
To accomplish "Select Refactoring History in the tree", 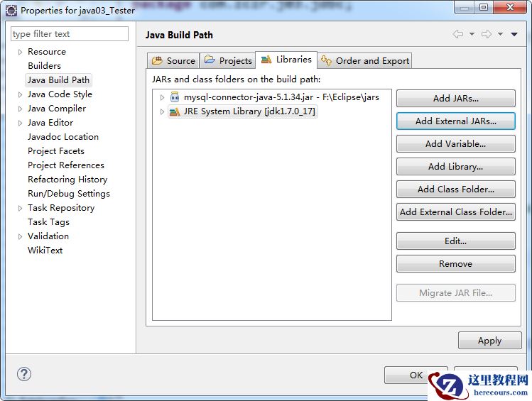I will tap(67, 180).
